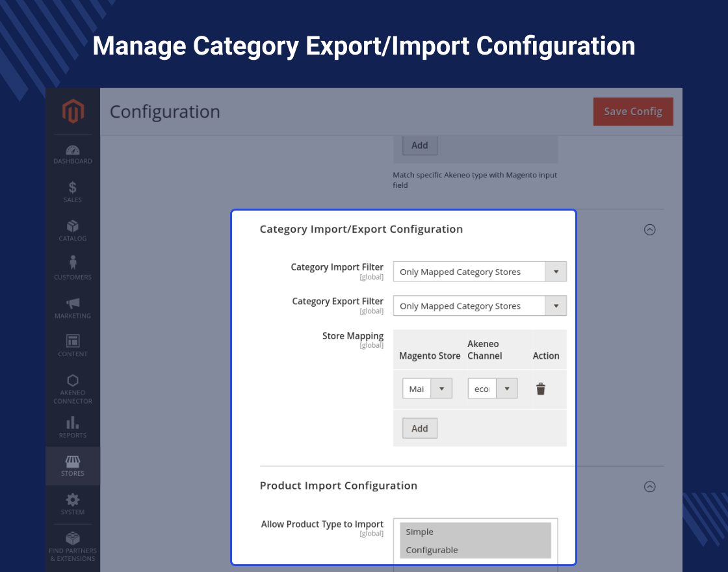Image resolution: width=728 pixels, height=572 pixels.
Task: Open the Sales dollar icon
Action: [72, 188]
